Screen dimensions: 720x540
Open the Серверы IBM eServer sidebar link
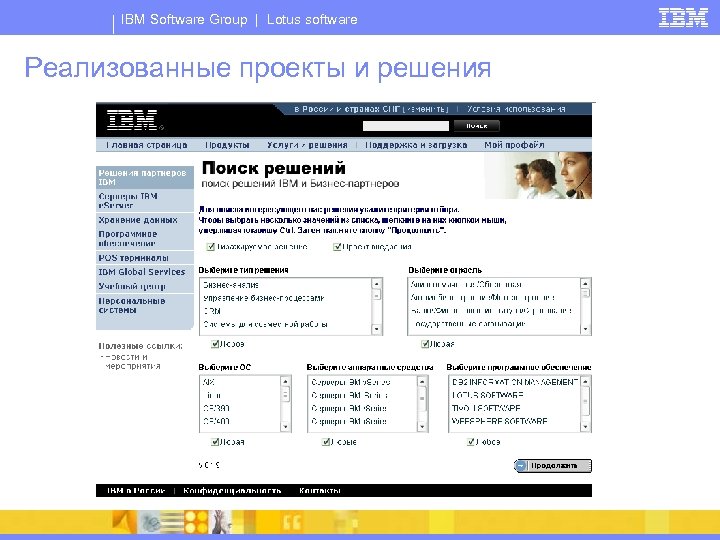[145, 201]
